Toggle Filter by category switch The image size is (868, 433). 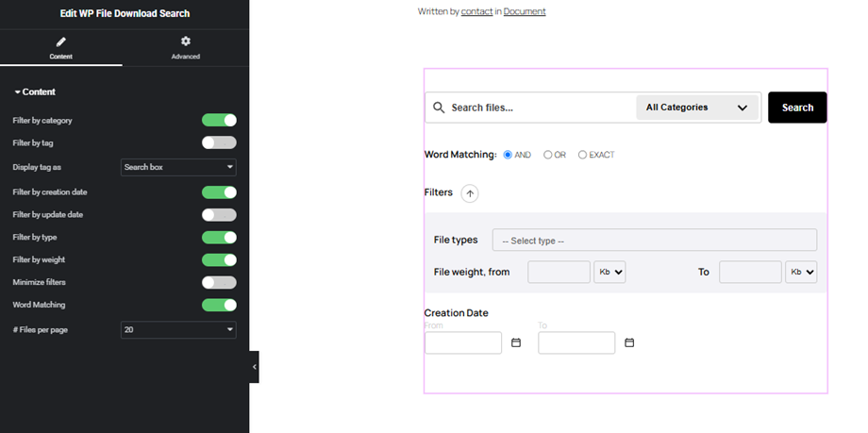(219, 120)
